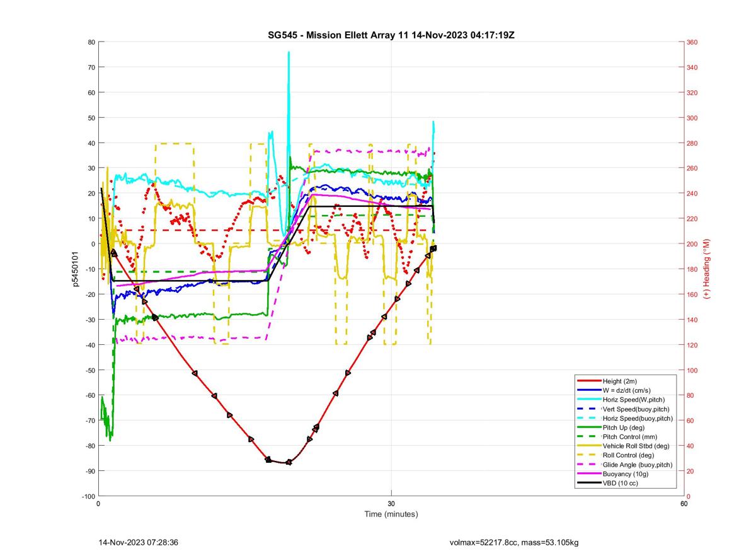The image size is (756, 558).
Task: Click the black line sample beside VBD (10 cc)
Action: click(588, 483)
